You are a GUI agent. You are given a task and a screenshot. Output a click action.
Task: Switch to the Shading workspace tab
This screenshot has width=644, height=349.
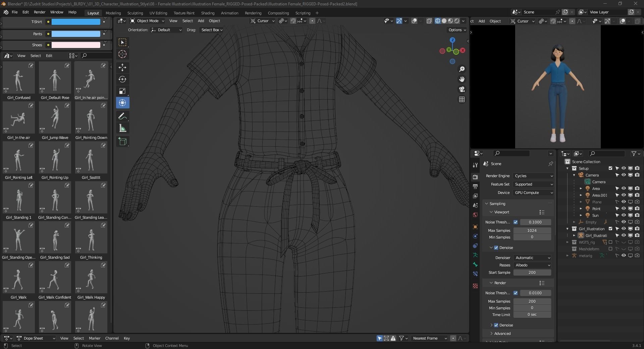(208, 13)
